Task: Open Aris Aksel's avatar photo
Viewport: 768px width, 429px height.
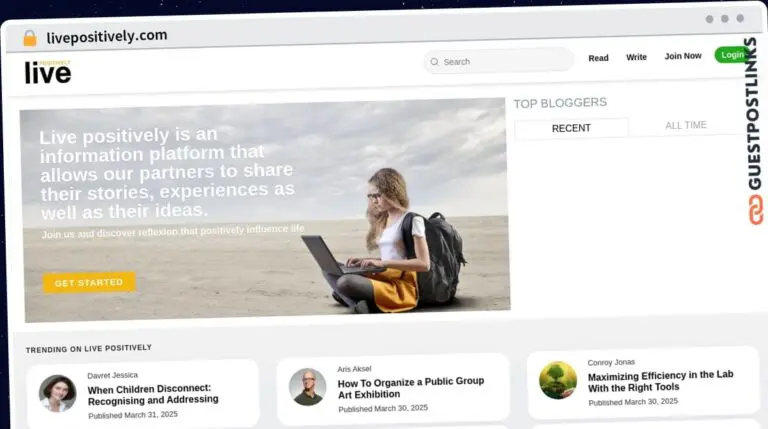Action: click(308, 387)
